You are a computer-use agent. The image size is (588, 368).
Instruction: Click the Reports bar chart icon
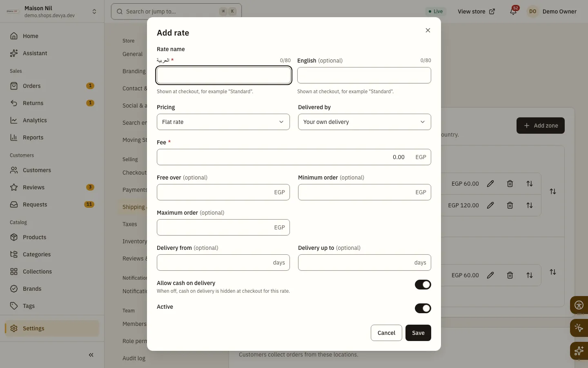[14, 137]
